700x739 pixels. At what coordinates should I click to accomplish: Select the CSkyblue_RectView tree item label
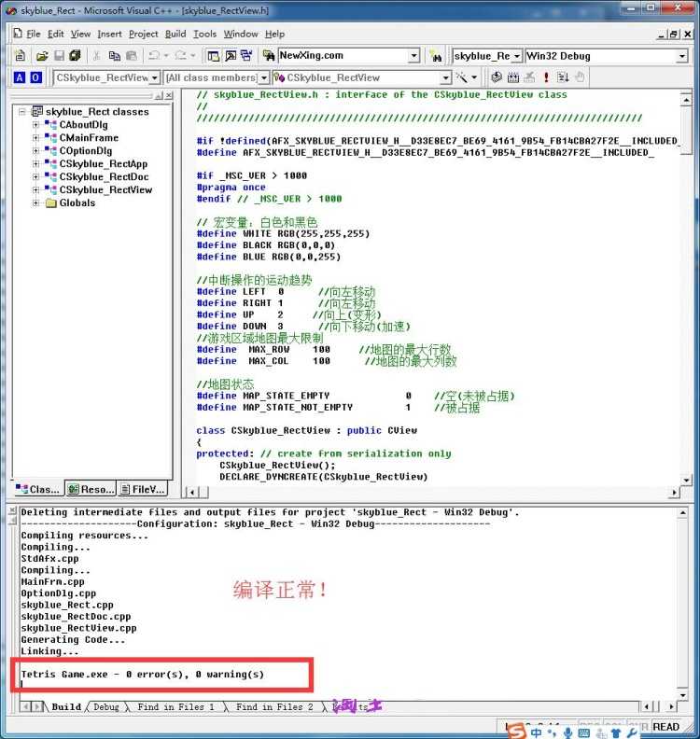tap(105, 190)
